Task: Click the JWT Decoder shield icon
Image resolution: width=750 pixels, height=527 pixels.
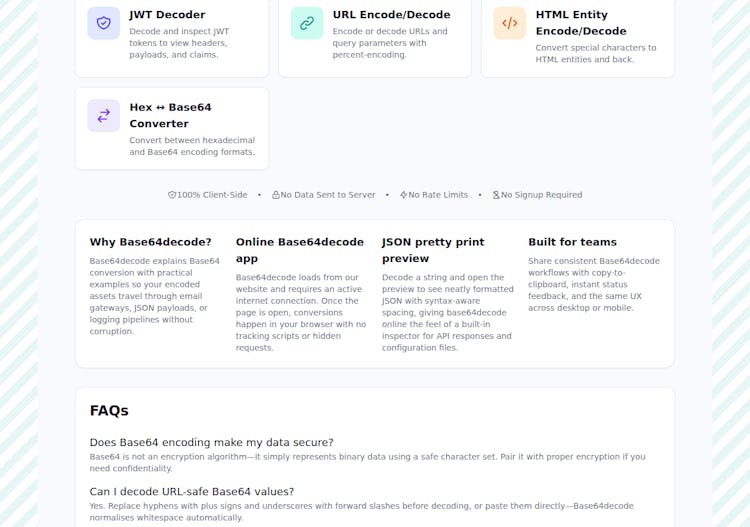Action: (x=104, y=23)
